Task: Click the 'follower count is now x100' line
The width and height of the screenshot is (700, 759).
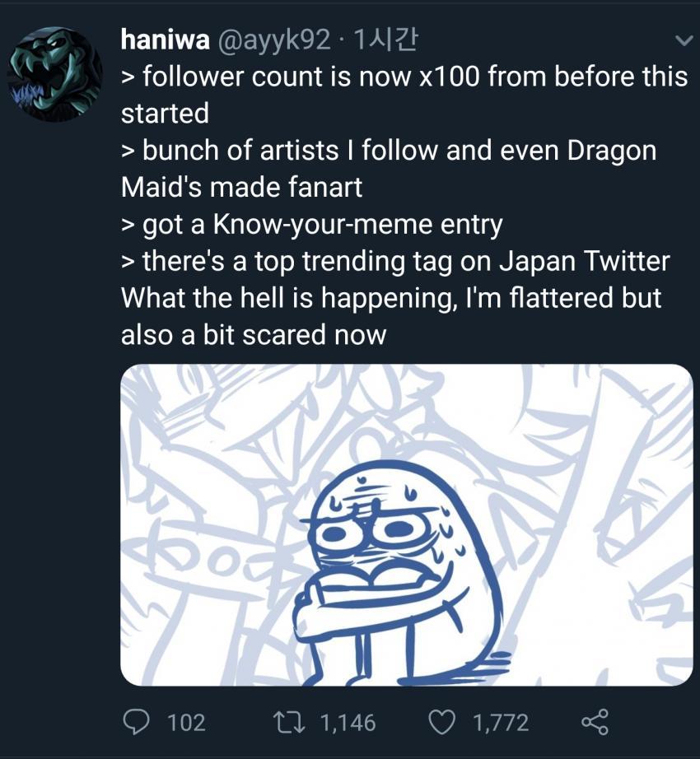Action: 404,77
